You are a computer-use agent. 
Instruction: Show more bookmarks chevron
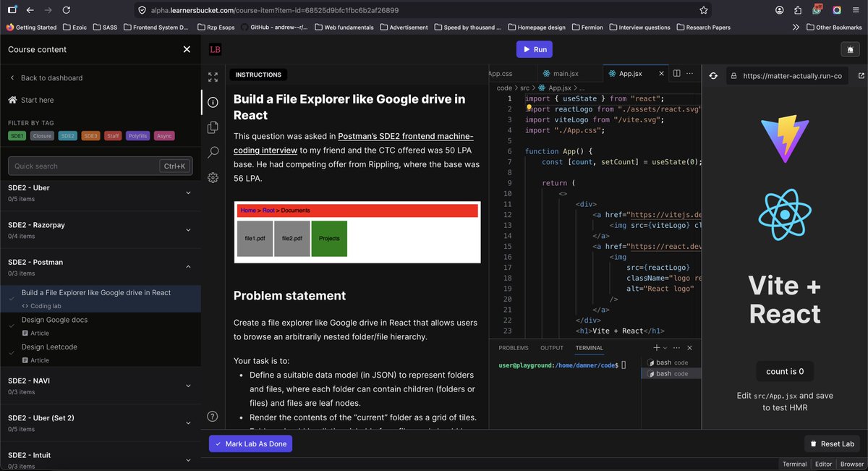[796, 27]
